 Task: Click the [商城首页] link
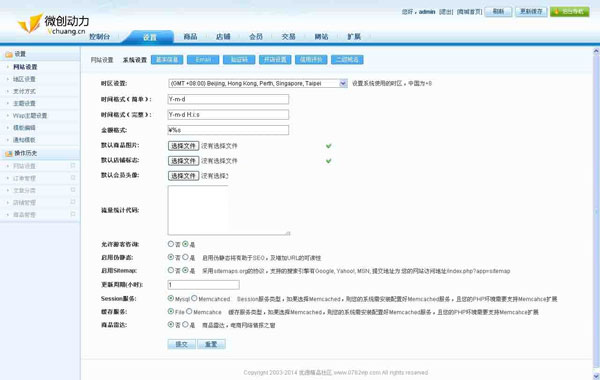470,12
